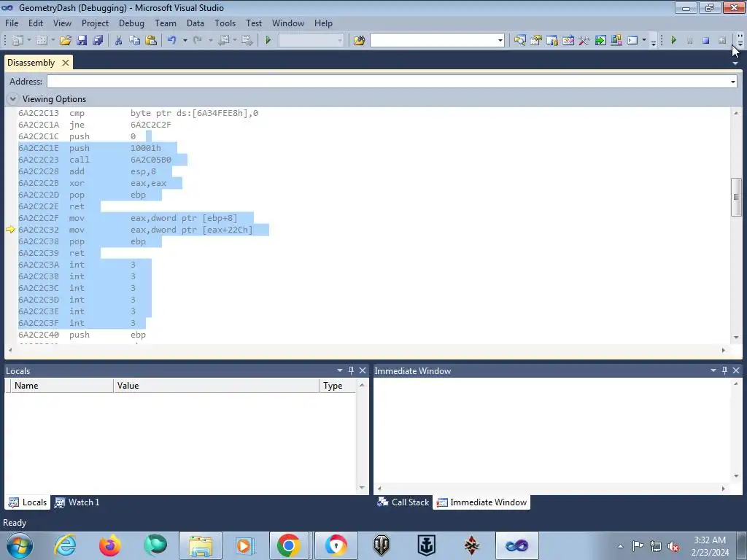Image resolution: width=747 pixels, height=560 pixels.
Task: Open the Properties Window toolbar icon
Action: (x=536, y=41)
